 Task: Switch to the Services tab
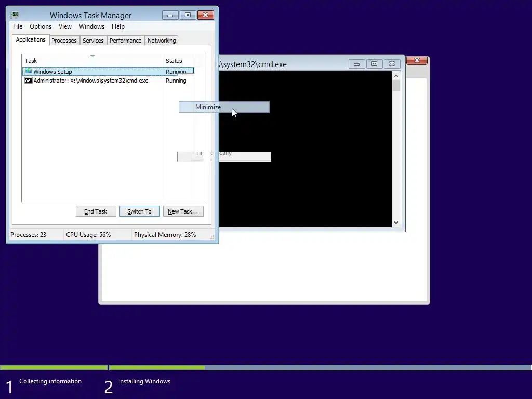pos(93,41)
